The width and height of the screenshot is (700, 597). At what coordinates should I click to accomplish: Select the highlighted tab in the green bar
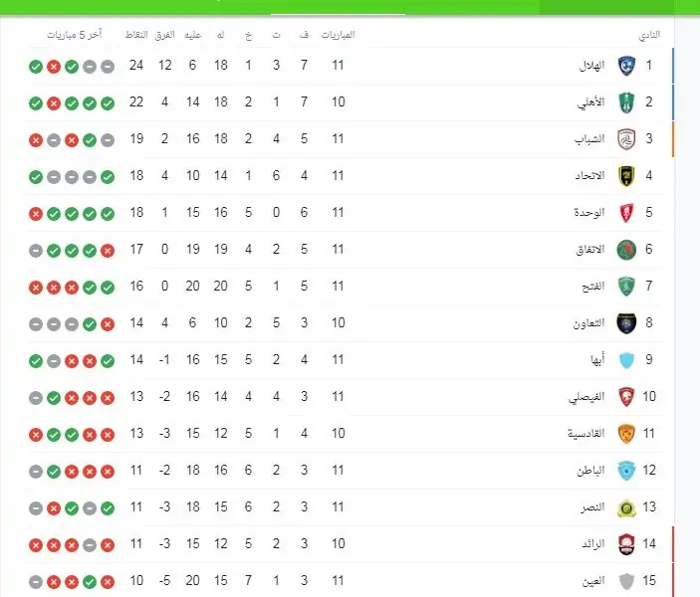(x=338, y=8)
